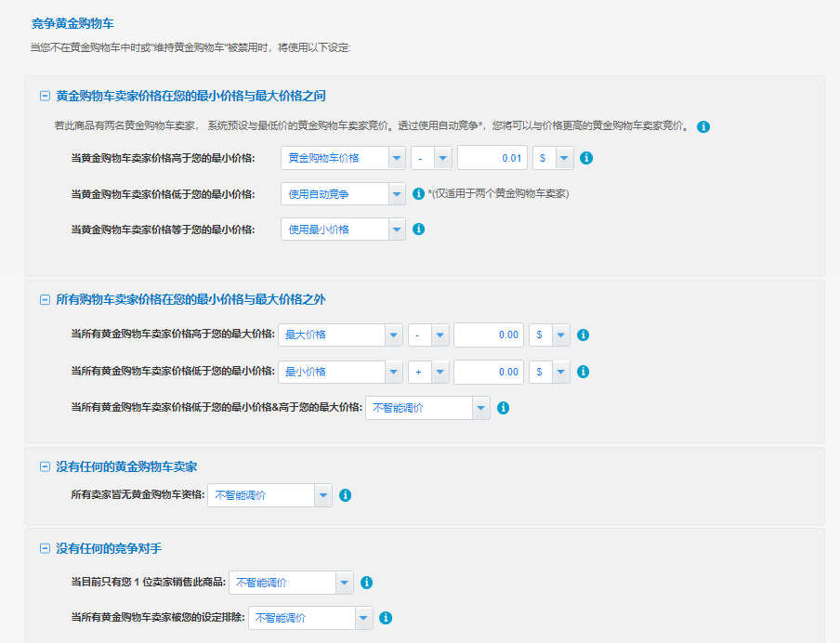This screenshot has width=840, height=643.
Task: Click info icon beside 所有卖家皆无黄金购物车资格 dropdown
Action: [x=346, y=495]
